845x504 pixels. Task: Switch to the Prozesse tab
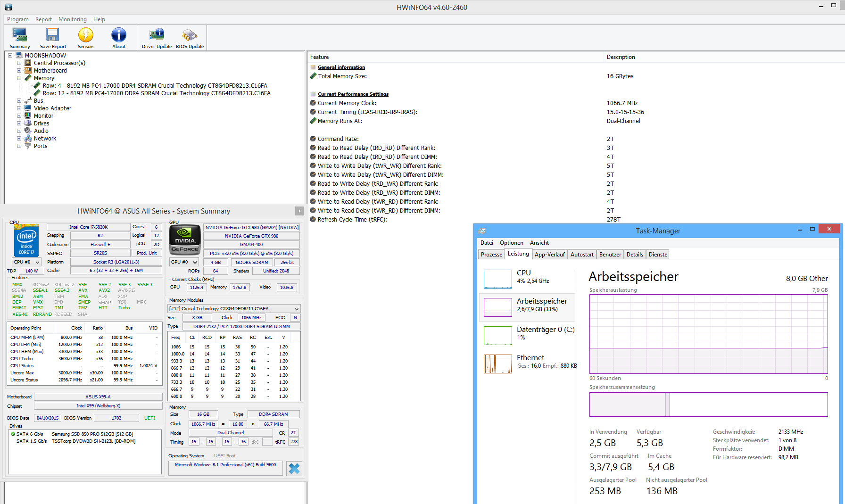click(x=491, y=255)
